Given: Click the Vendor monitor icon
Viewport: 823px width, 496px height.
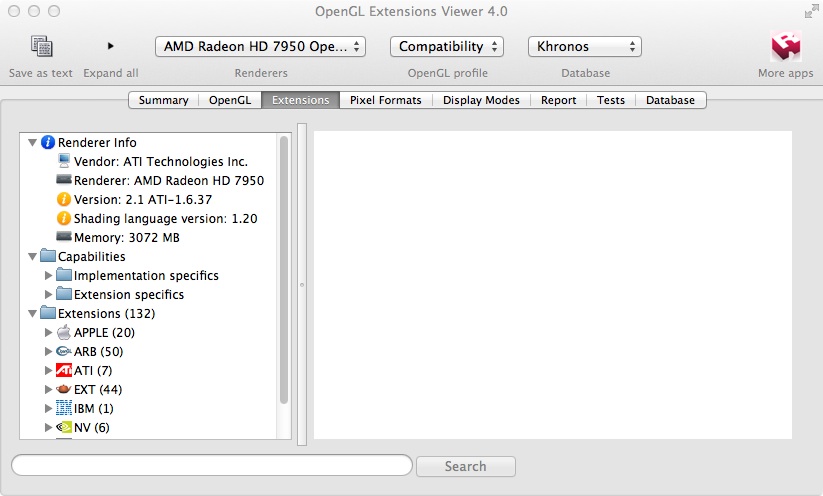Looking at the screenshot, I should point(64,161).
